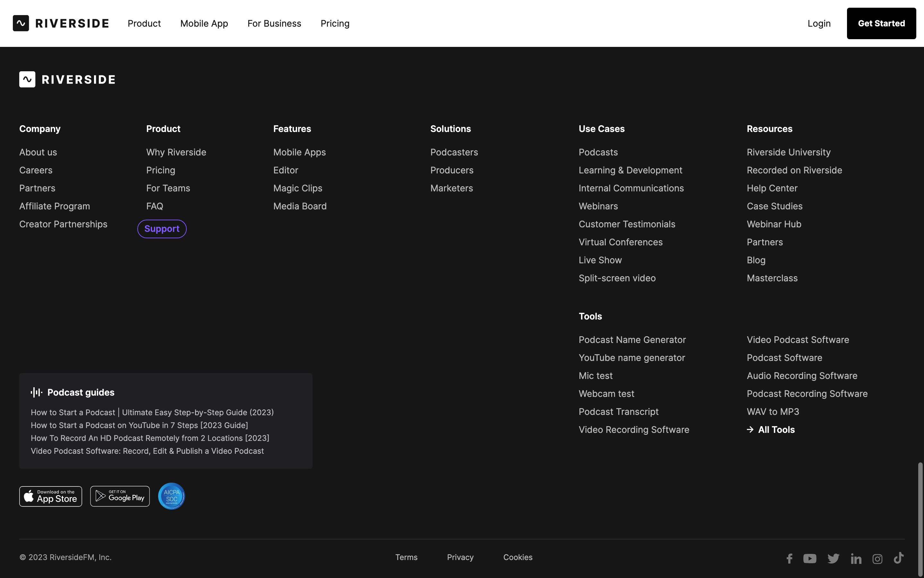This screenshot has height=578, width=924.
Task: Open the Live Show link
Action: (600, 260)
